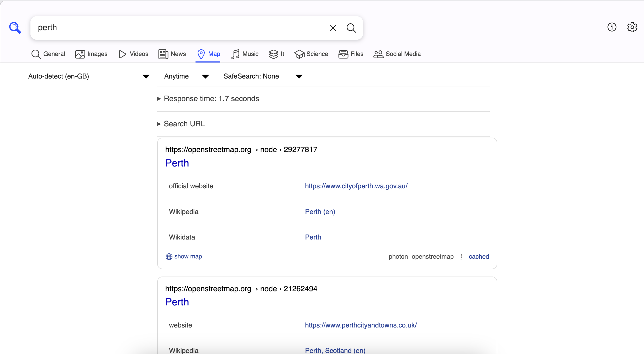
Task: Open preferences via the gear icon
Action: coord(632,27)
